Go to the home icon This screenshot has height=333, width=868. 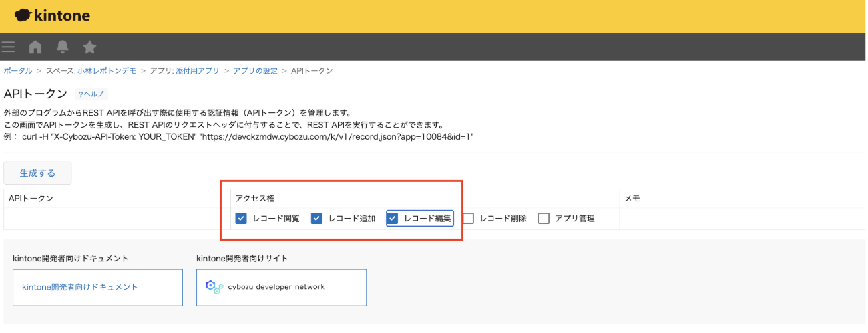pos(35,47)
